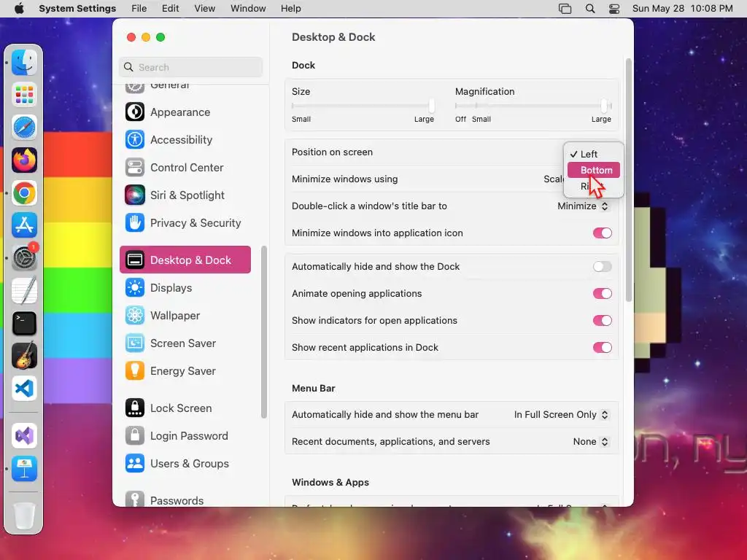Open the View menu

204,9
